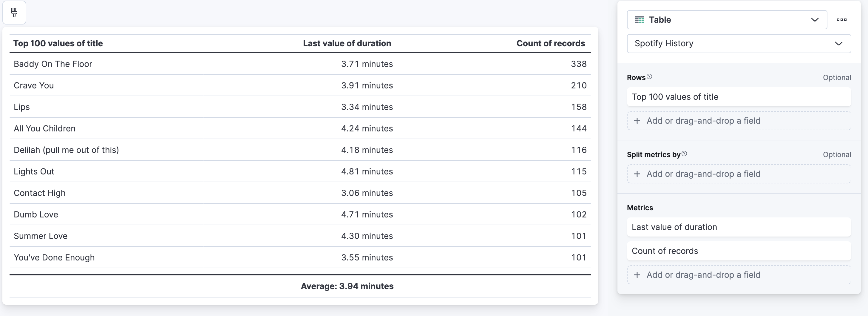Open the Spotify History data source dropdown
Image resolution: width=868 pixels, height=316 pixels.
(839, 43)
